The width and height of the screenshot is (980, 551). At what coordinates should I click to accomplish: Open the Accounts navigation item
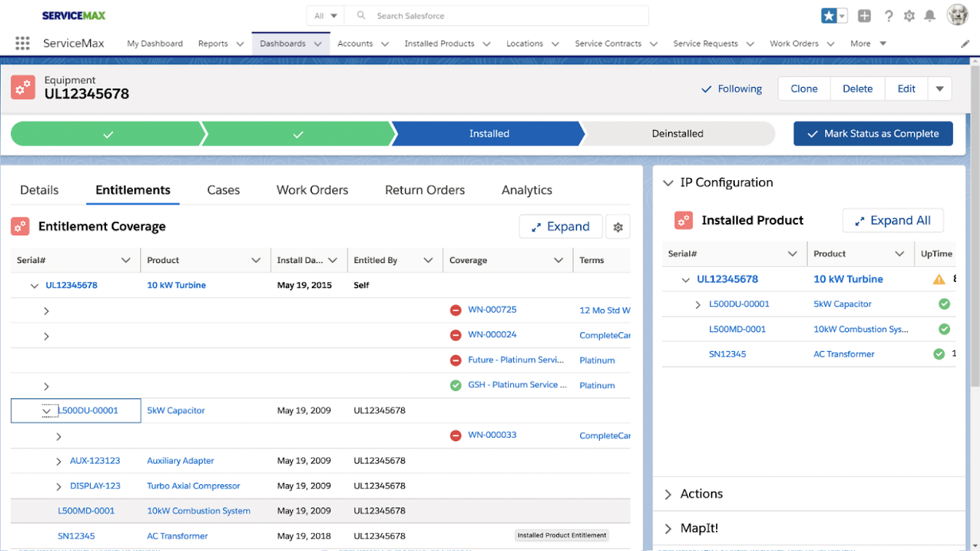[355, 44]
